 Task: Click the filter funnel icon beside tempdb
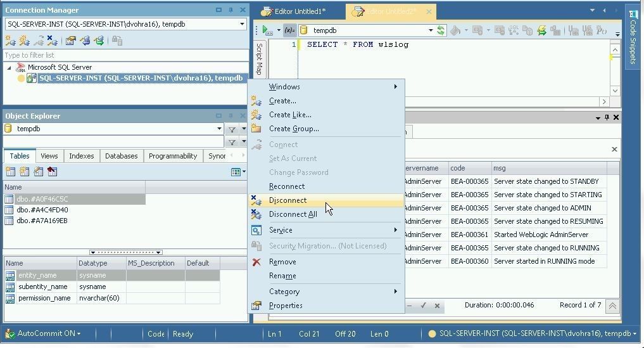click(x=232, y=129)
